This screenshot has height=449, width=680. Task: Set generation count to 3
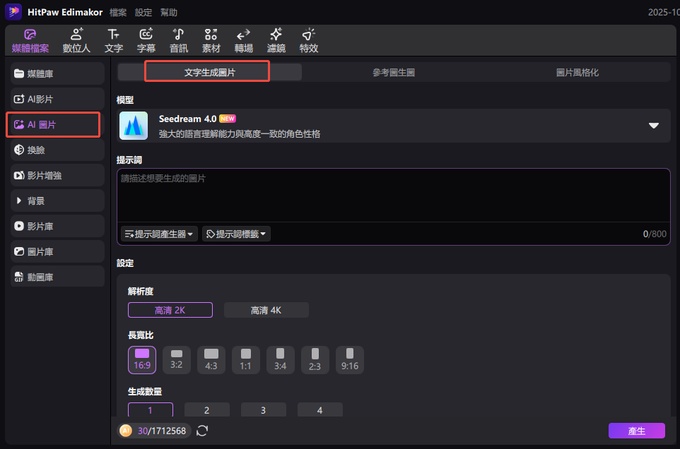tap(262, 410)
